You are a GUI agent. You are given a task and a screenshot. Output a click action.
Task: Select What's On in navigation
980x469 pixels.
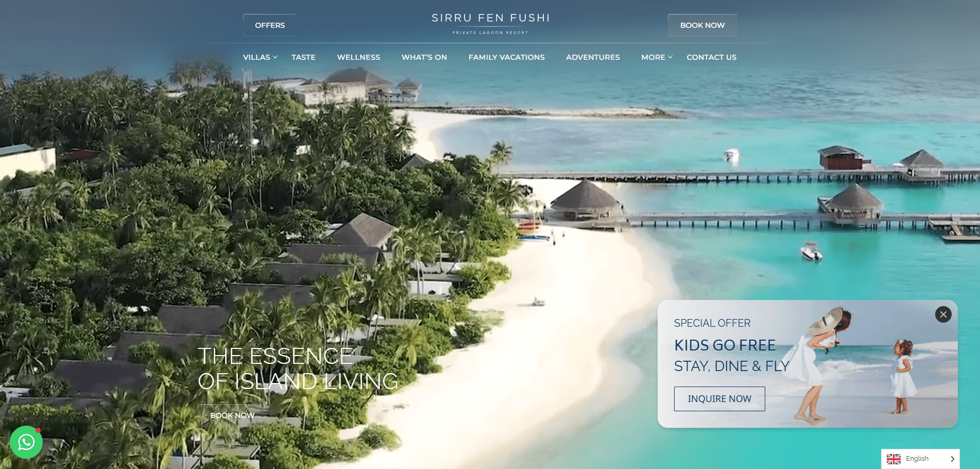coord(424,57)
